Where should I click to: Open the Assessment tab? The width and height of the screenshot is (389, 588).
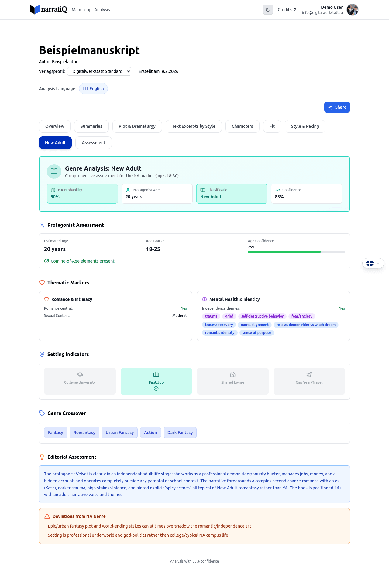click(x=93, y=143)
